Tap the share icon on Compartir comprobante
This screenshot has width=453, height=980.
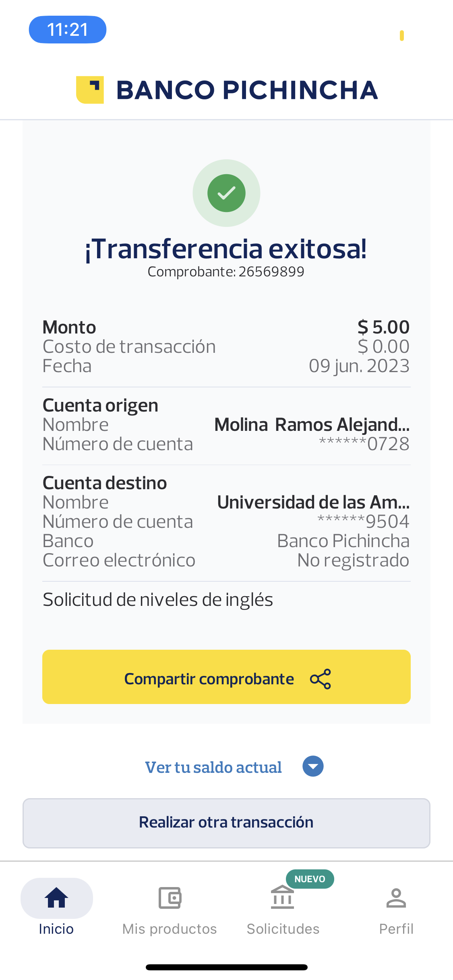point(321,679)
